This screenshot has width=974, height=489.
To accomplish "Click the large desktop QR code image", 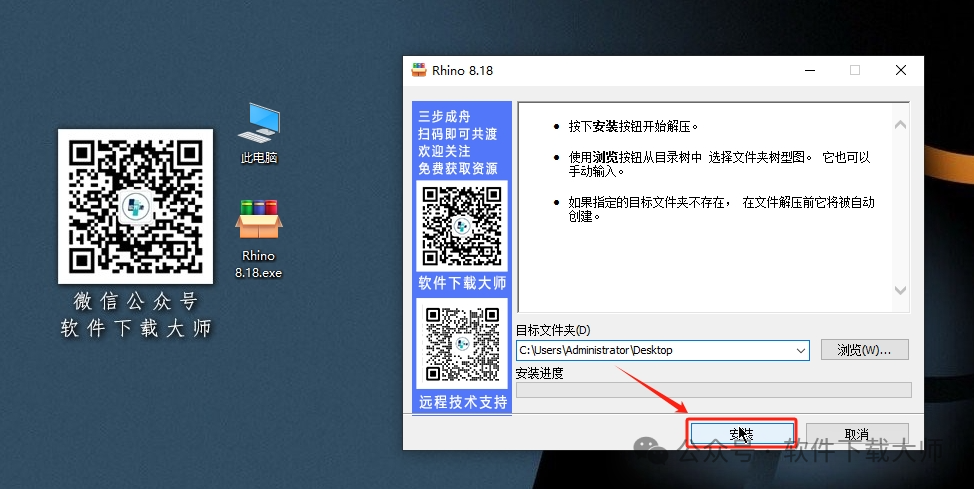I will click(x=135, y=206).
